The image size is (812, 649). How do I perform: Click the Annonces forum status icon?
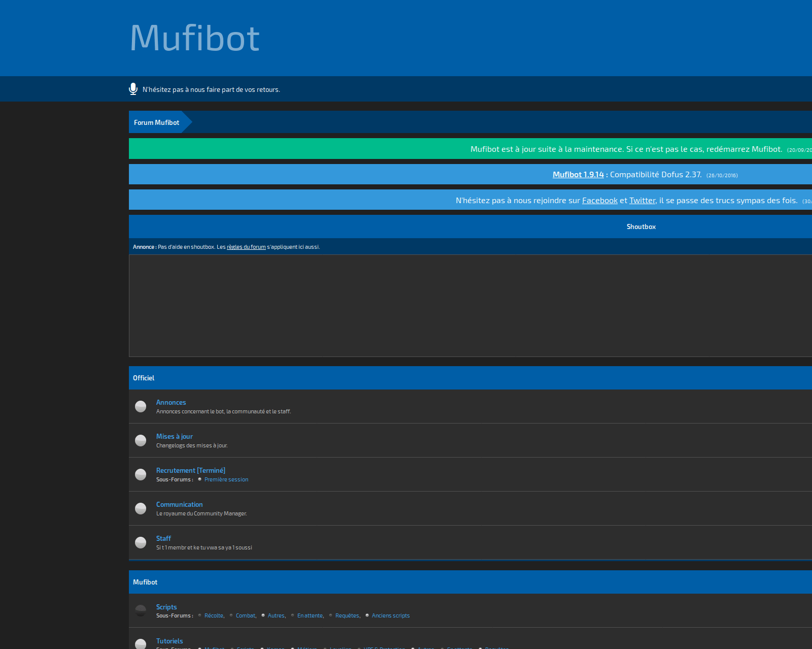[141, 406]
